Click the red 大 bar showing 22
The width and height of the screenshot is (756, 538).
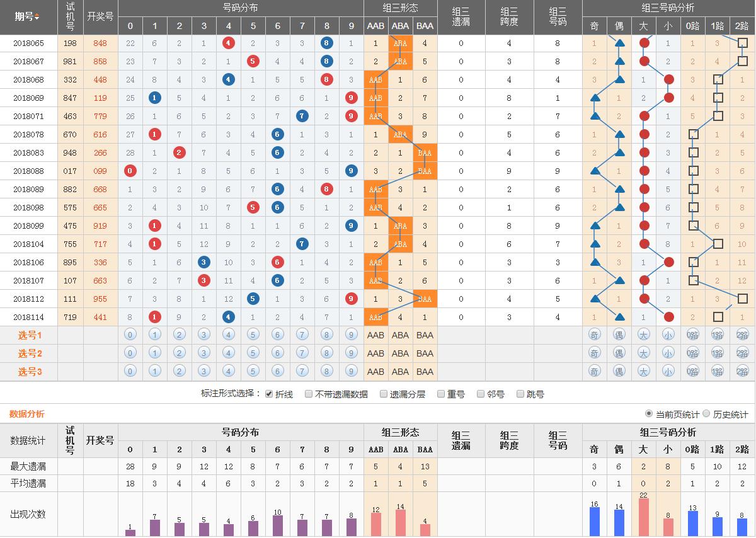[x=643, y=517]
